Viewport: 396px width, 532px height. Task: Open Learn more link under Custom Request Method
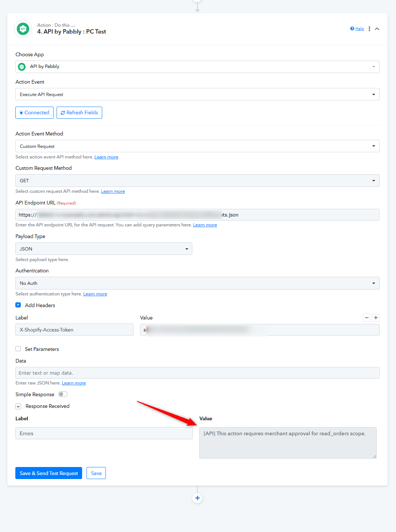113,191
